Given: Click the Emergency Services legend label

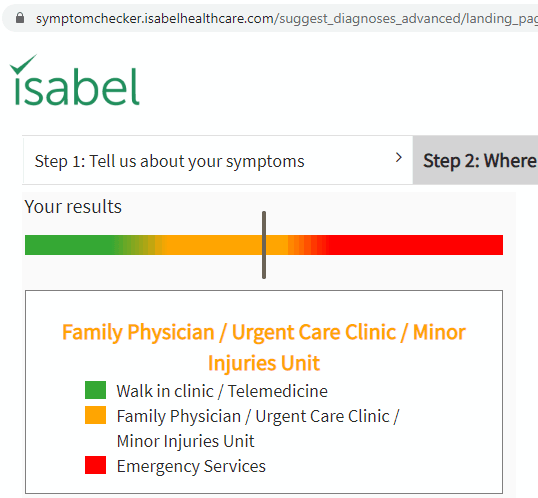Looking at the screenshot, I should click(191, 466).
